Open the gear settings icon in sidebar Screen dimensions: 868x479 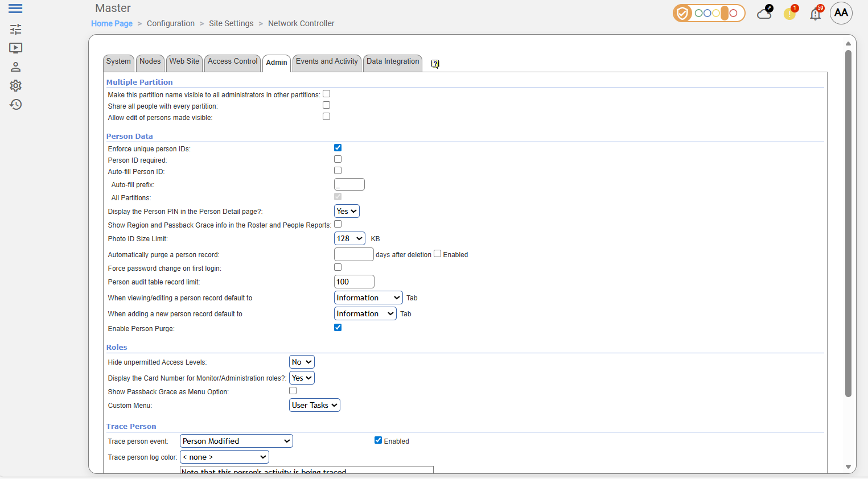coord(15,86)
